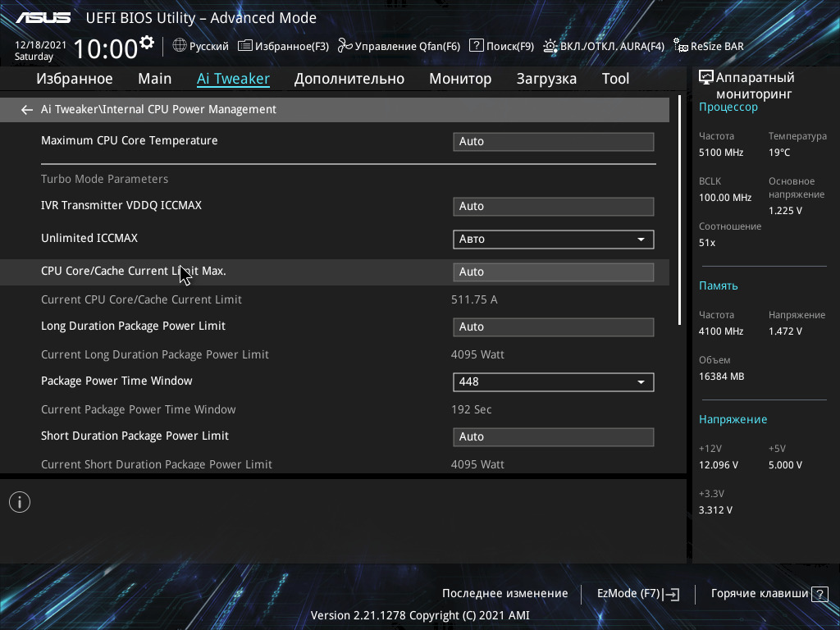840x630 pixels.
Task: Select the Short Duration Package Power Limit label
Action: point(135,436)
